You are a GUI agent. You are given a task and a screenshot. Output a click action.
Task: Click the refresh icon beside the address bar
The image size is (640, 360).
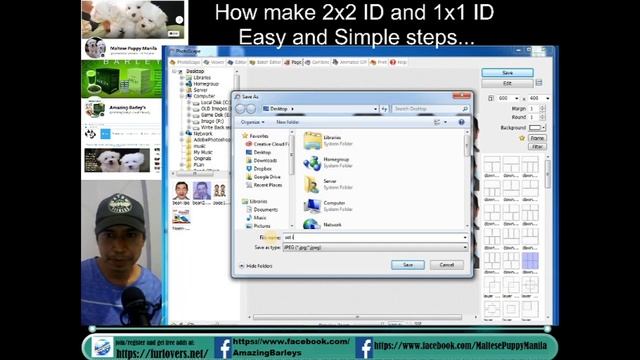click(384, 109)
